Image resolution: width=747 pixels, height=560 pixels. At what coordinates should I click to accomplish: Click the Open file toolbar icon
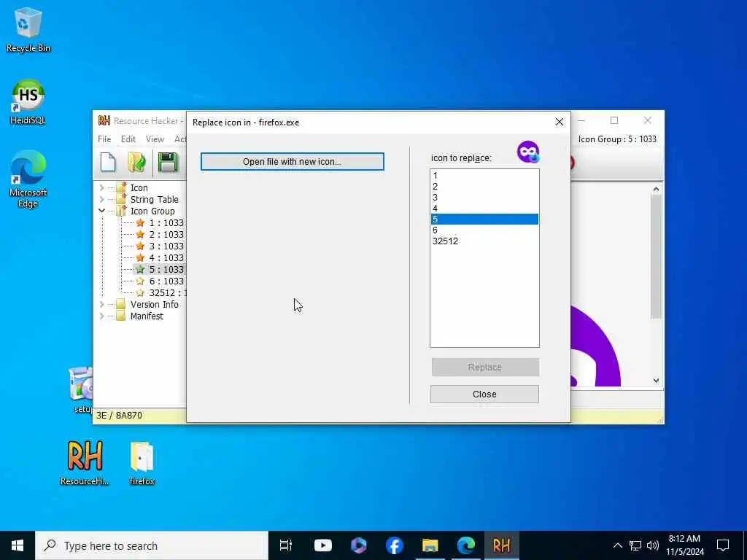tap(137, 163)
